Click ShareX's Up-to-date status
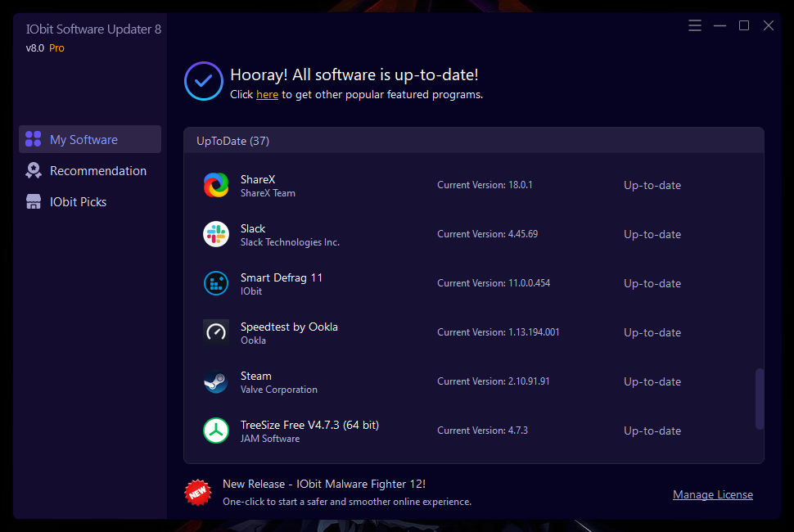The height and width of the screenshot is (532, 794). pos(652,185)
